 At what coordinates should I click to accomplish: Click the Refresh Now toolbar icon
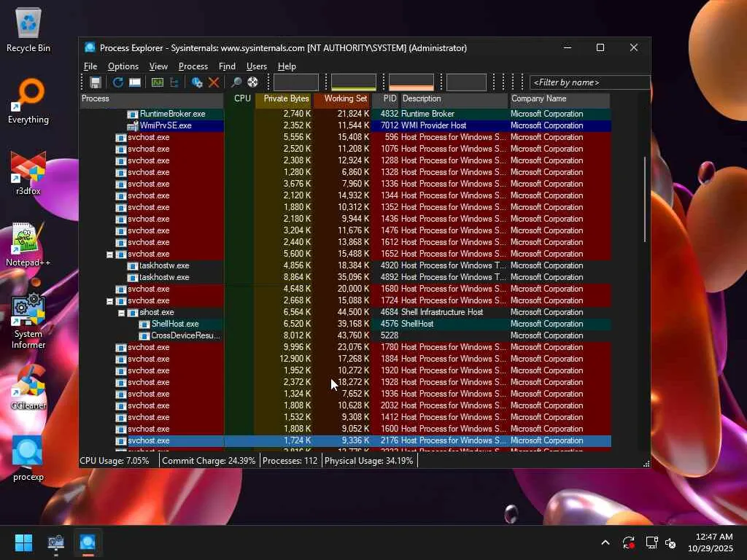117,82
